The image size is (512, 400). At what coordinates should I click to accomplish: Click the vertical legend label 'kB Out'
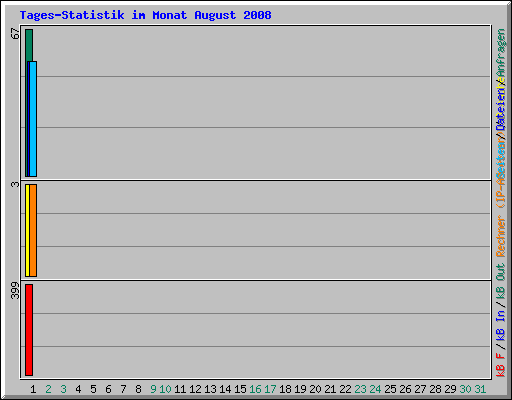tap(501, 281)
